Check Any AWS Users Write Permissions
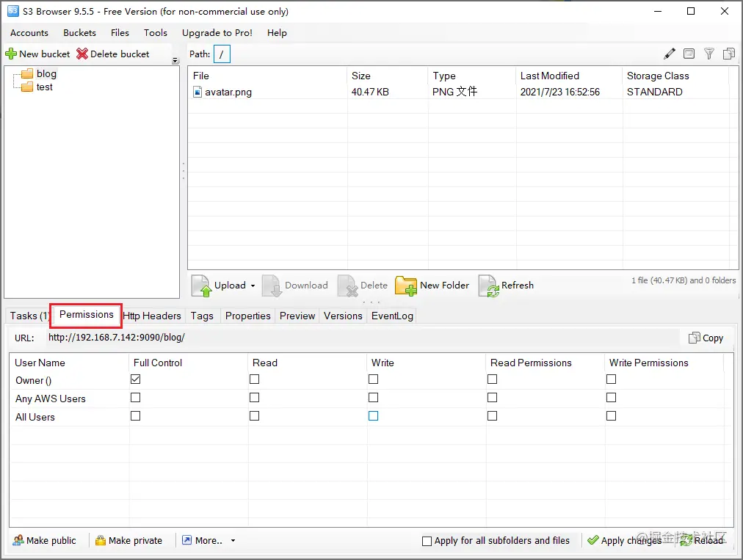The width and height of the screenshot is (743, 560). [612, 398]
